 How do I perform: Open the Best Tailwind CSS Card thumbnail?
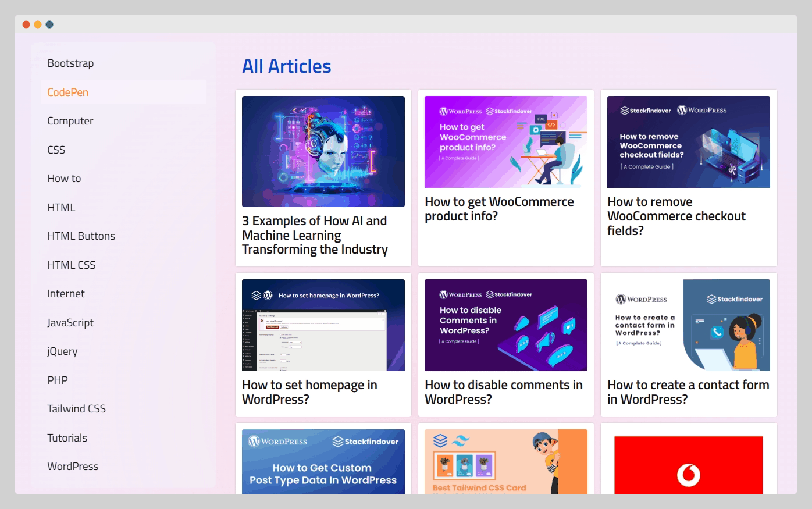[x=506, y=462]
